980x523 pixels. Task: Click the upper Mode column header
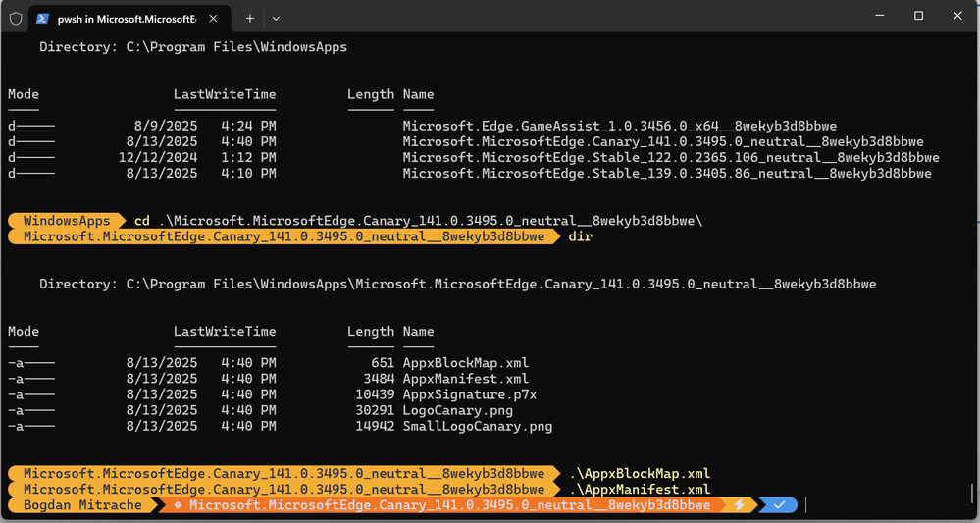click(24, 94)
